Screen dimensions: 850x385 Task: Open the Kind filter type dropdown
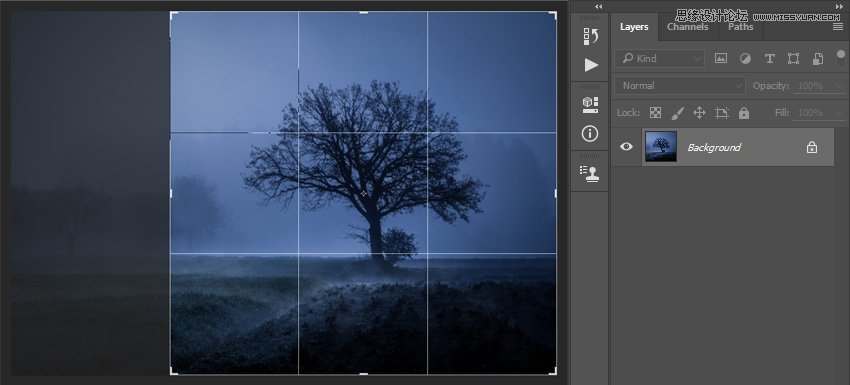pyautogui.click(x=660, y=59)
